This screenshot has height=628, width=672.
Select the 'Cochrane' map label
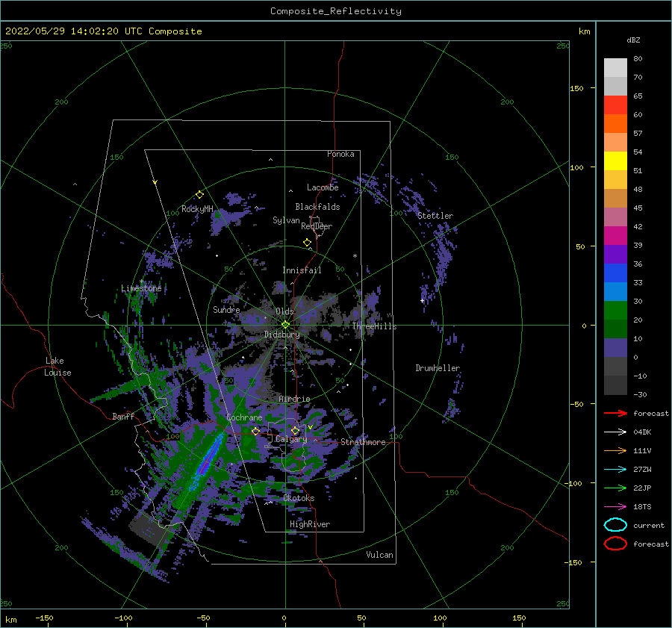[x=244, y=417]
